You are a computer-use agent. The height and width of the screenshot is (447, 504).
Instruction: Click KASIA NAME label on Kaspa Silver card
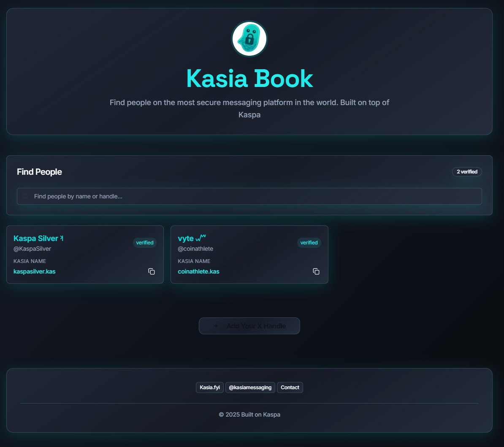point(30,261)
